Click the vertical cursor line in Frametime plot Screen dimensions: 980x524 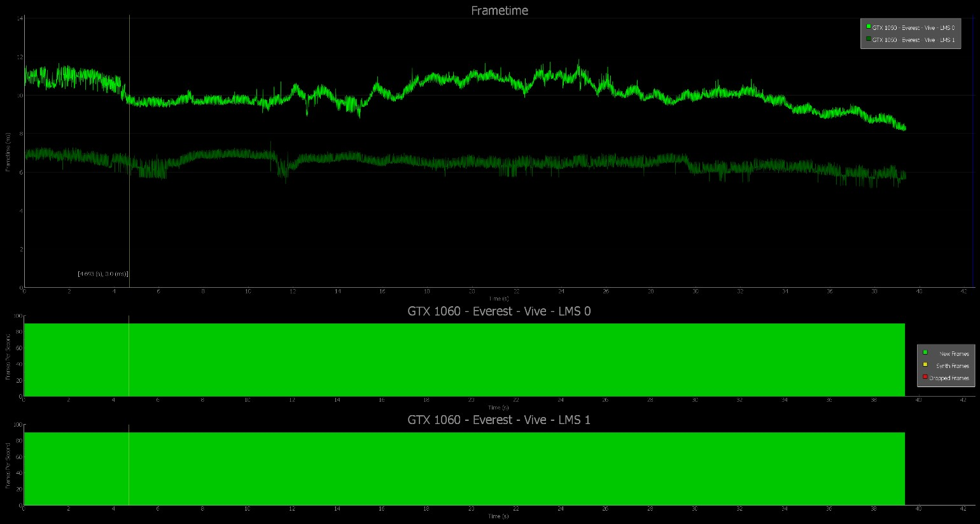129,191
